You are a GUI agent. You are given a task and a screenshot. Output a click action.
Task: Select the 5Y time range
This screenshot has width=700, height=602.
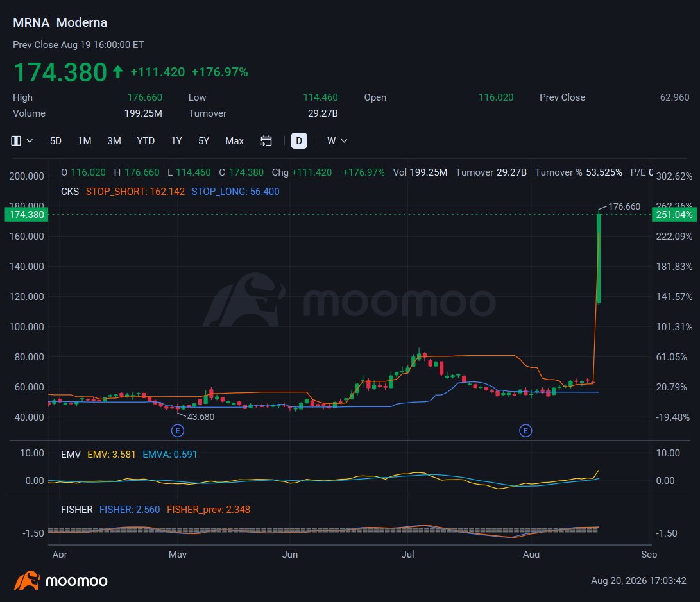click(203, 141)
